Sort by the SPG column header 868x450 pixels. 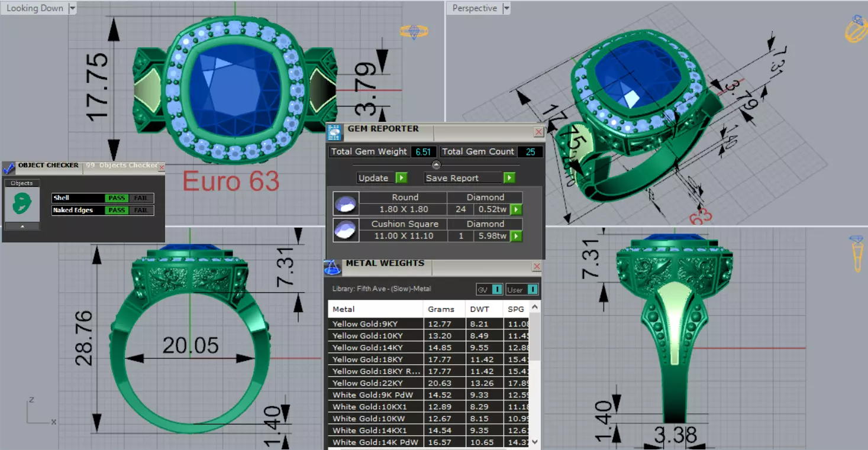(x=516, y=309)
